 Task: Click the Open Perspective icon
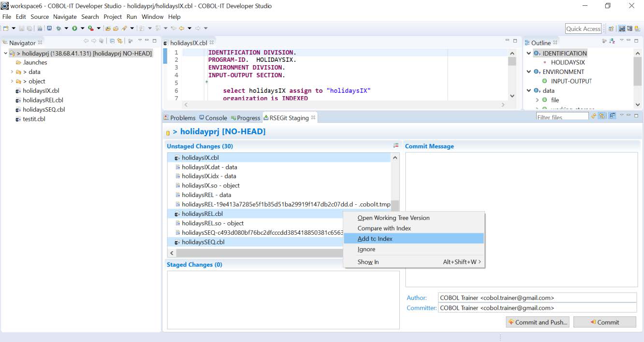[611, 29]
